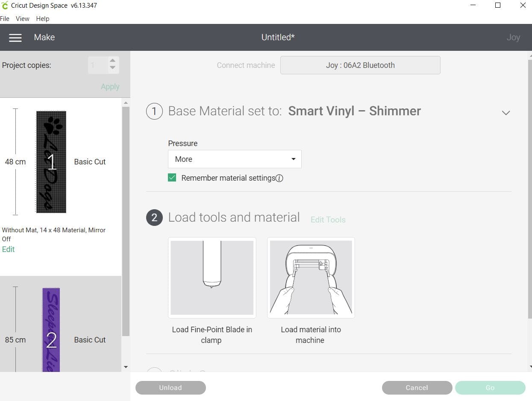Click Basic Cut label for mat 1
Viewport: 532px width, 401px height.
90,162
